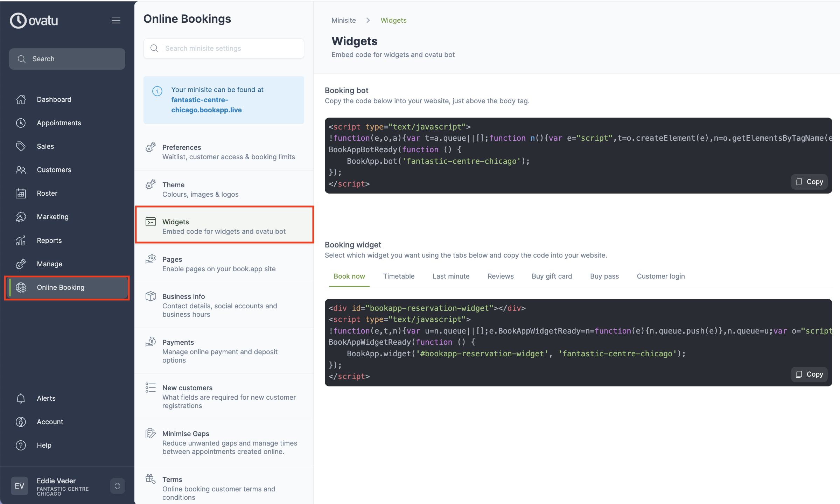Switch to the Timetable widget tab
The width and height of the screenshot is (840, 504).
399,276
